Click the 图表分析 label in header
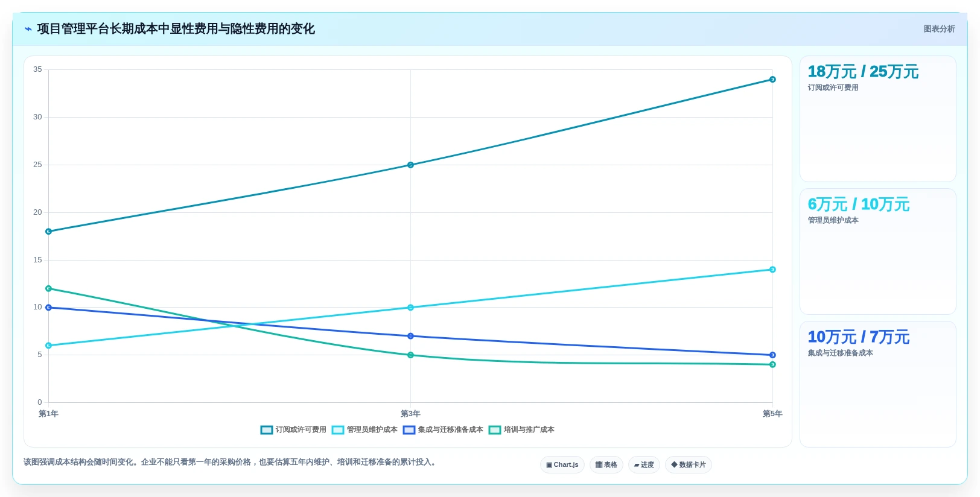The height and width of the screenshot is (497, 980). click(x=939, y=29)
